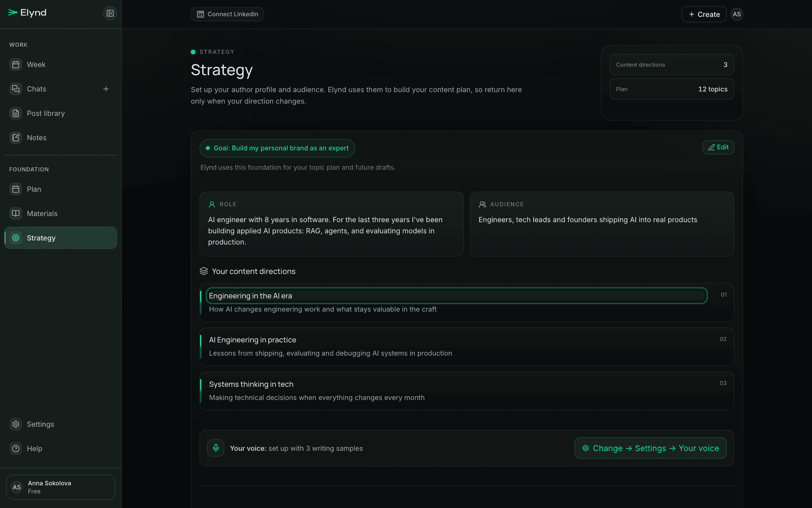The height and width of the screenshot is (508, 812).
Task: Click the microphone icon beside Your voice
Action: (x=216, y=448)
